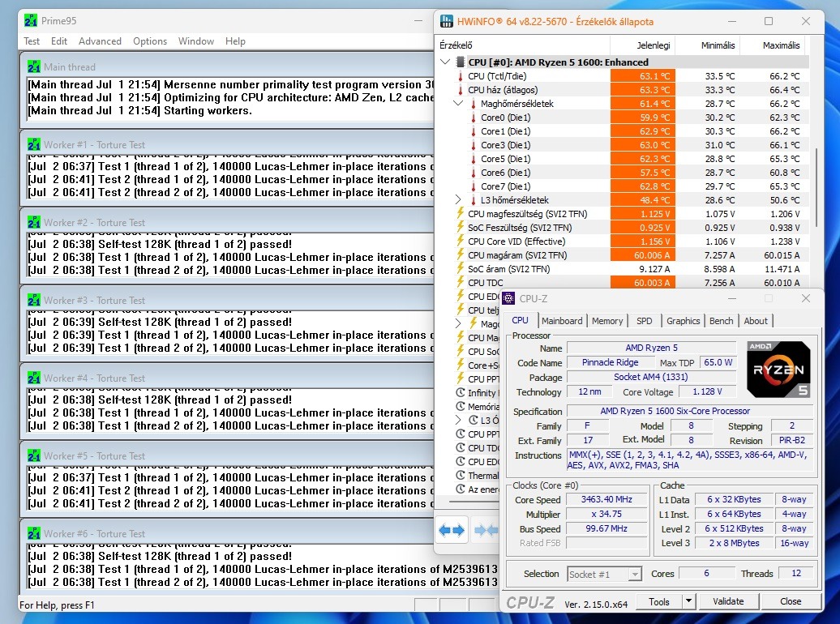840x624 pixels.
Task: Click the Worker #2 Torture Test window icon
Action: tap(34, 222)
